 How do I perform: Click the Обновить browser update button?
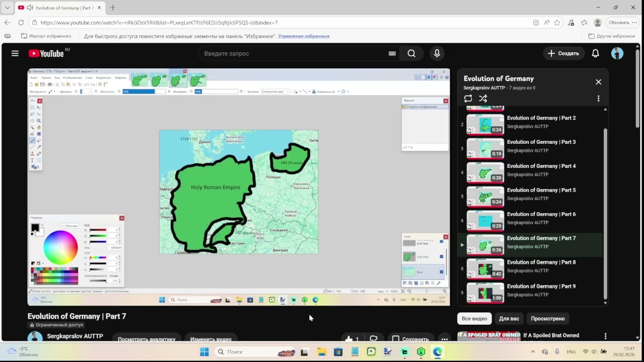pos(622,23)
